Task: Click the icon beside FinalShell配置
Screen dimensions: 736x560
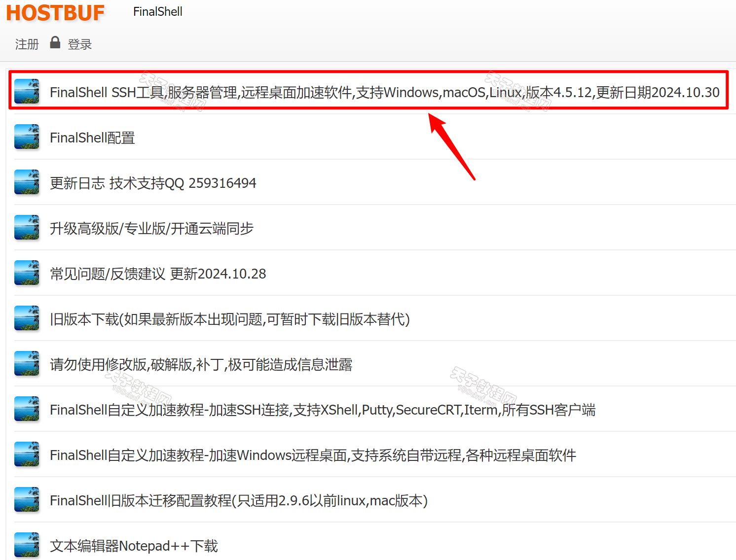Action: (27, 137)
